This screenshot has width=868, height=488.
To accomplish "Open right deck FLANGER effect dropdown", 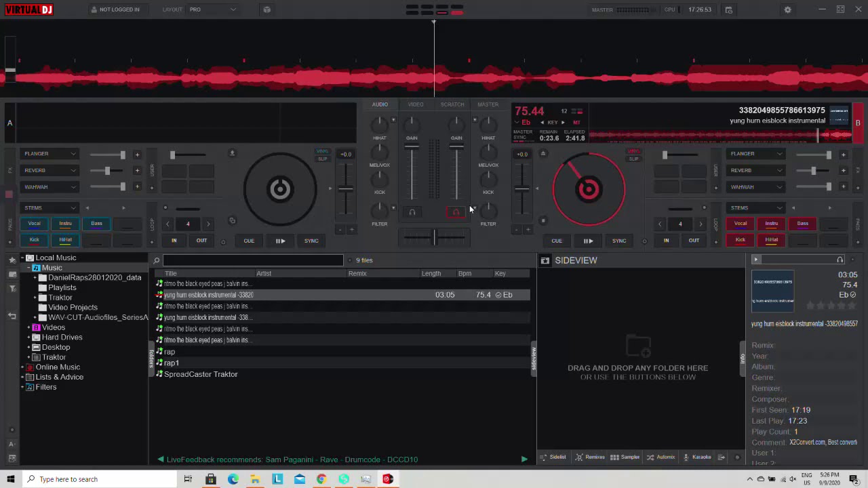I will click(x=755, y=154).
